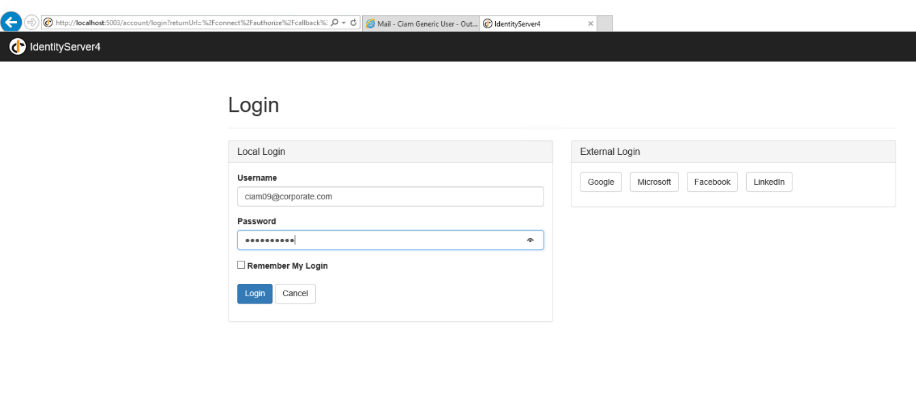Click the Username field label
The image size is (916, 393).
click(x=257, y=178)
